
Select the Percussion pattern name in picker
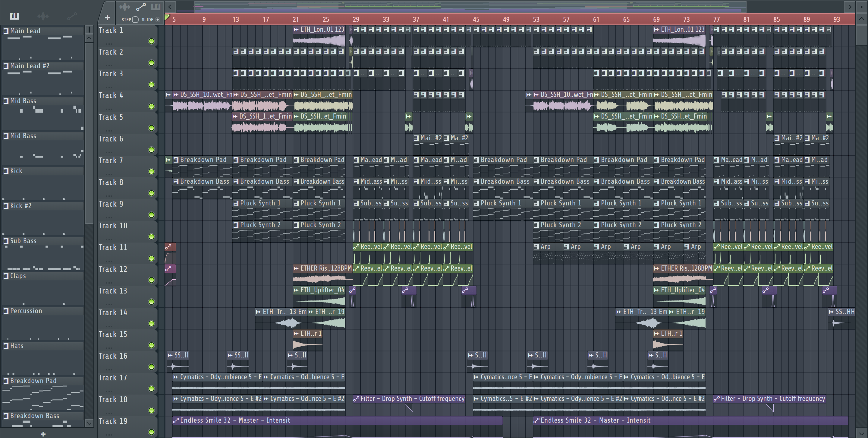point(26,311)
